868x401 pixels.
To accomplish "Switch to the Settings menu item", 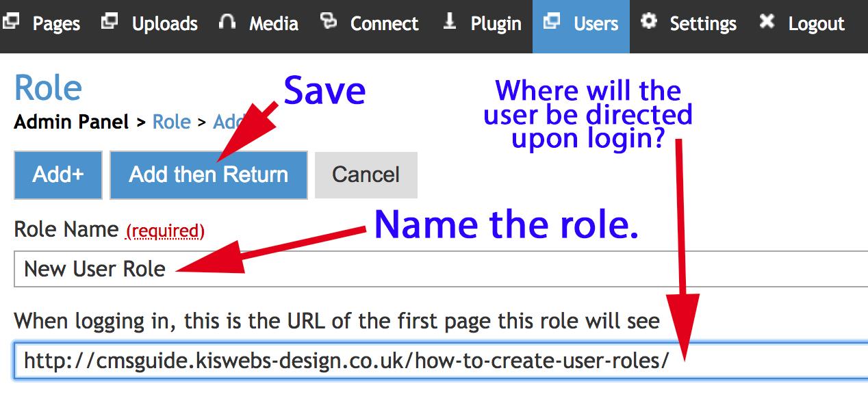I will (x=702, y=24).
